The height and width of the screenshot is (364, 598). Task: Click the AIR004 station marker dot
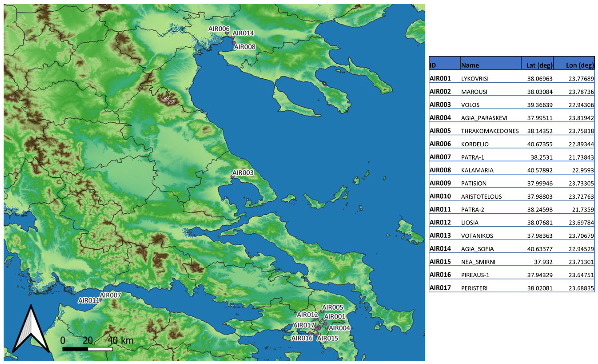328,328
